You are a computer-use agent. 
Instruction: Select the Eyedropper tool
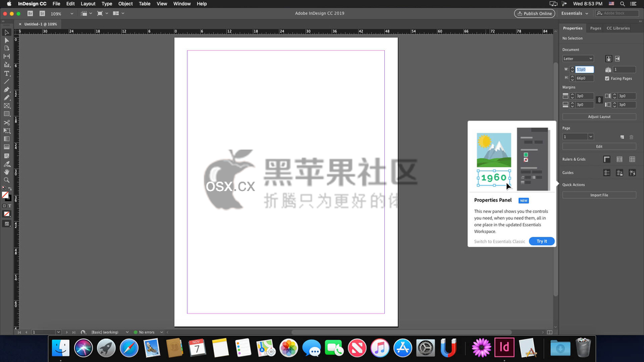click(x=6, y=164)
